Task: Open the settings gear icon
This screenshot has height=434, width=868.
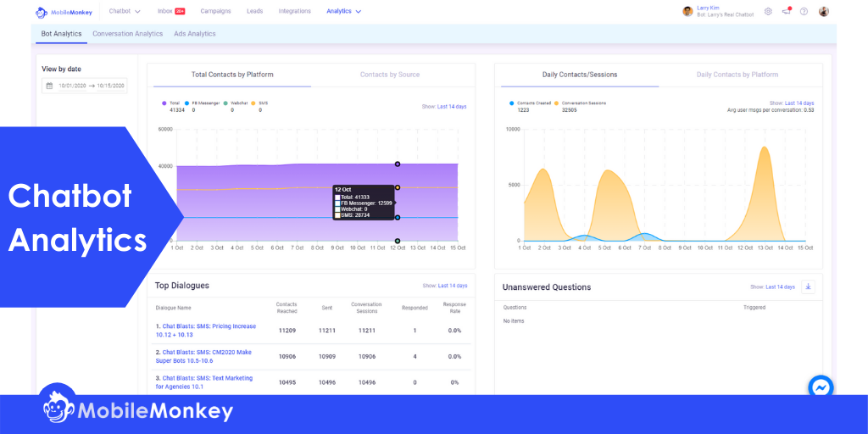Action: click(x=768, y=11)
